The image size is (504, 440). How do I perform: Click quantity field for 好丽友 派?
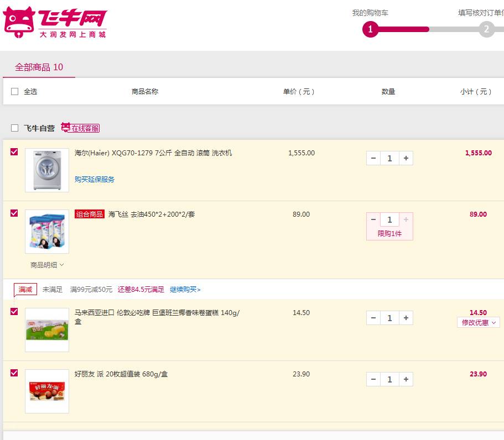(x=389, y=379)
